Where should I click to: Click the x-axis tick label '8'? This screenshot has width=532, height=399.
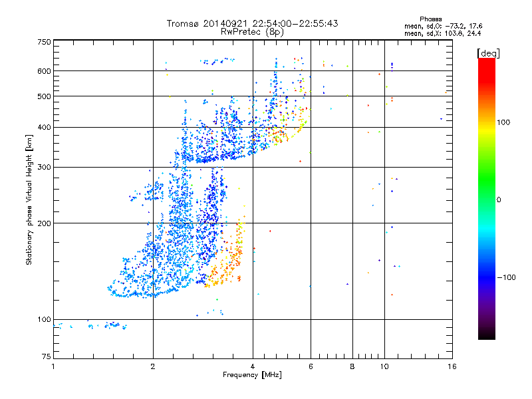(x=352, y=366)
